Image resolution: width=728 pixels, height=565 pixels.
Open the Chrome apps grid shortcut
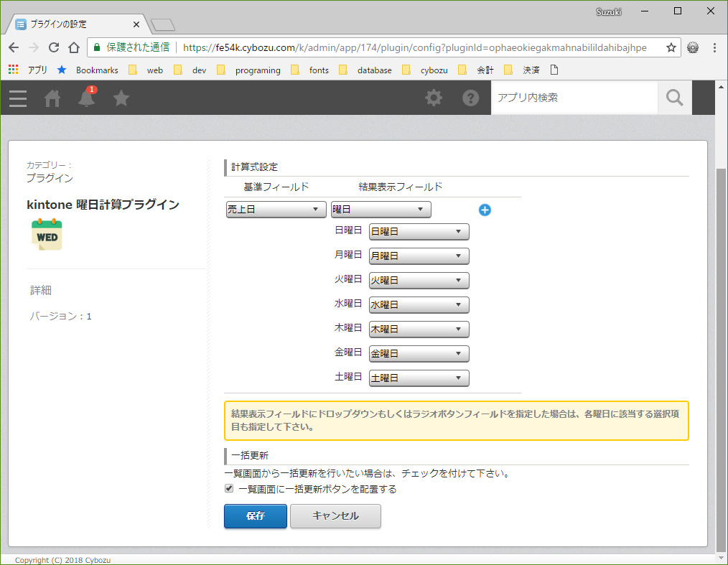point(13,70)
